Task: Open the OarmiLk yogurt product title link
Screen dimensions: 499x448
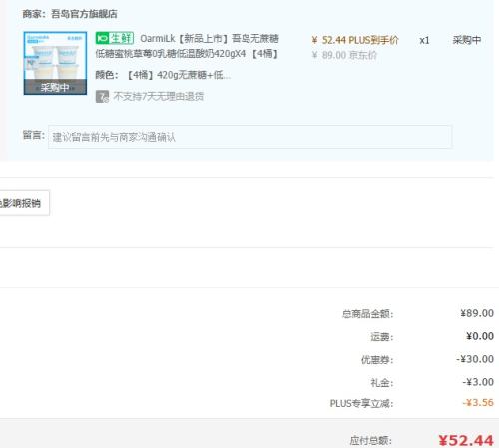Action: click(x=187, y=46)
